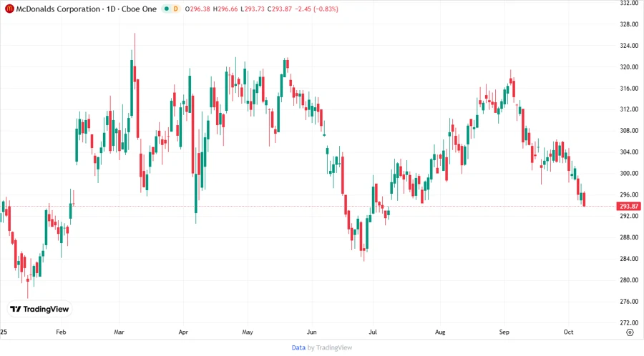Click the Jun label on time axis
Image resolution: width=644 pixels, height=356 pixels.
[x=312, y=332]
